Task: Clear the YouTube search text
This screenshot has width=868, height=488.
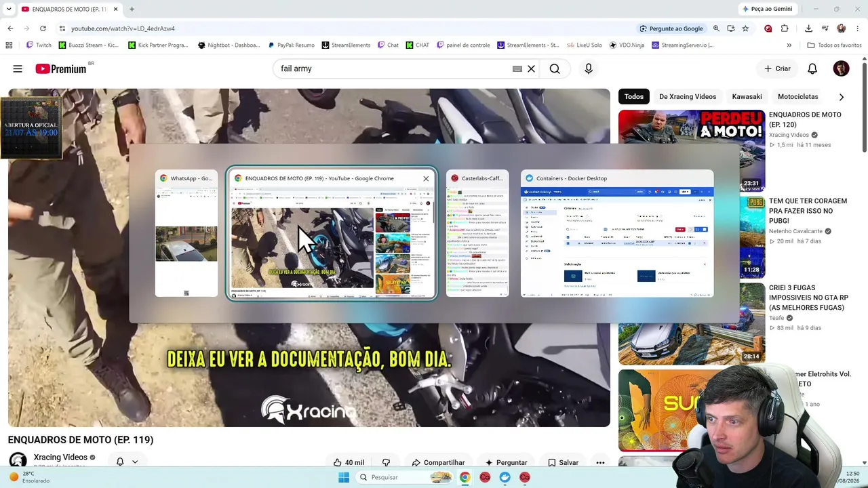Action: click(532, 68)
